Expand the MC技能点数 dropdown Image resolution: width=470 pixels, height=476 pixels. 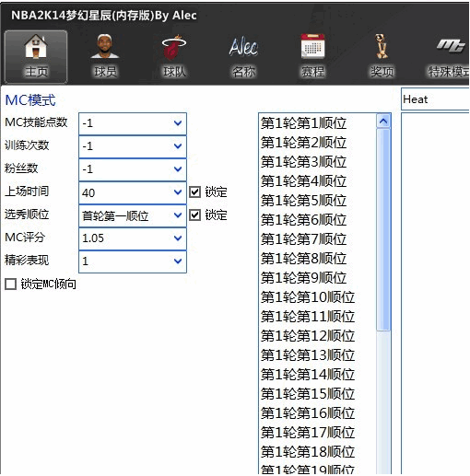point(178,123)
